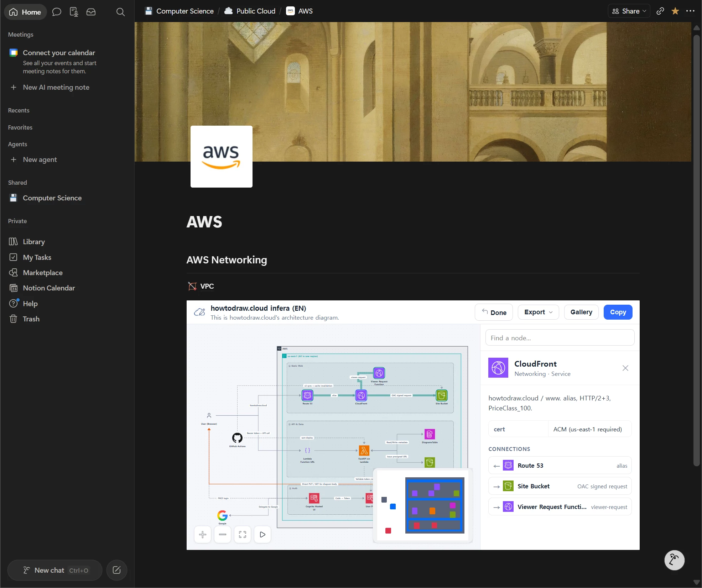Play the diagram animation
The height and width of the screenshot is (588, 702).
point(262,535)
